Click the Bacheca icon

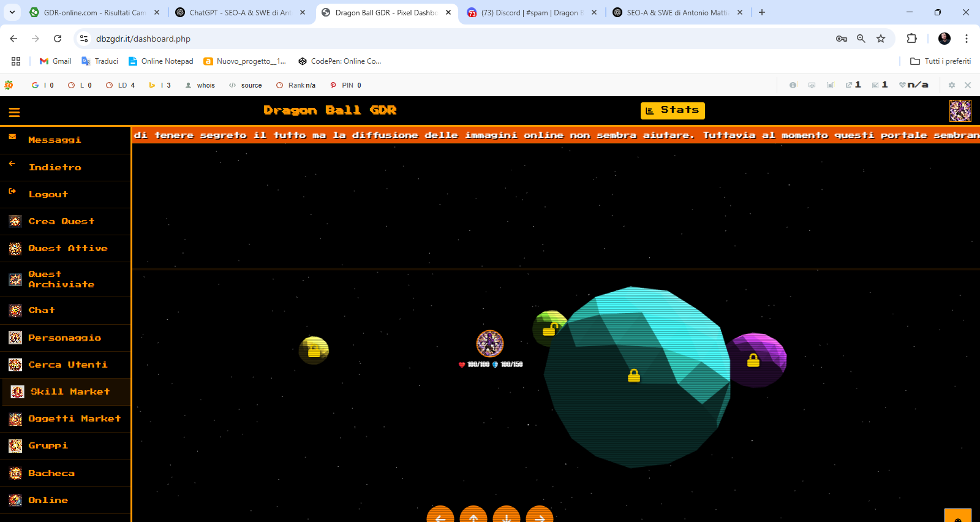15,473
